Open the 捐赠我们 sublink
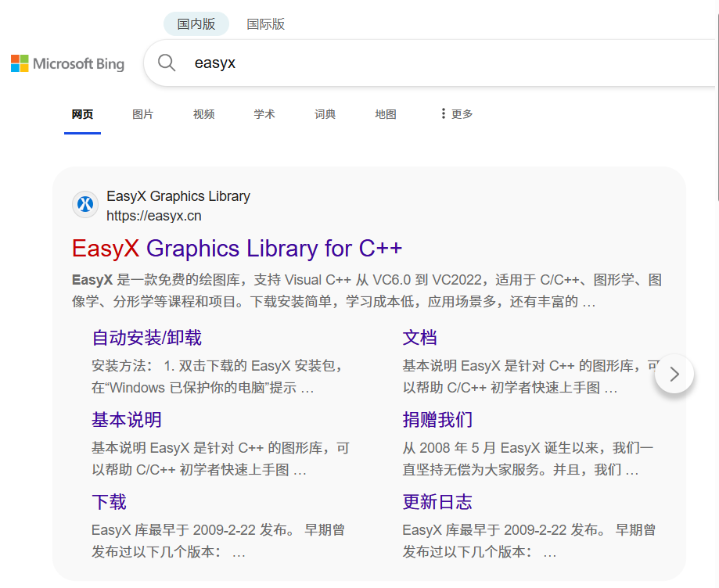719x588 pixels. coord(437,419)
